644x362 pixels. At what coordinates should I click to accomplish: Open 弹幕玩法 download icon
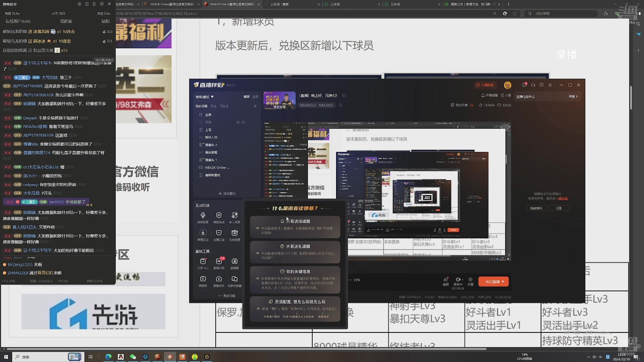tap(203, 235)
